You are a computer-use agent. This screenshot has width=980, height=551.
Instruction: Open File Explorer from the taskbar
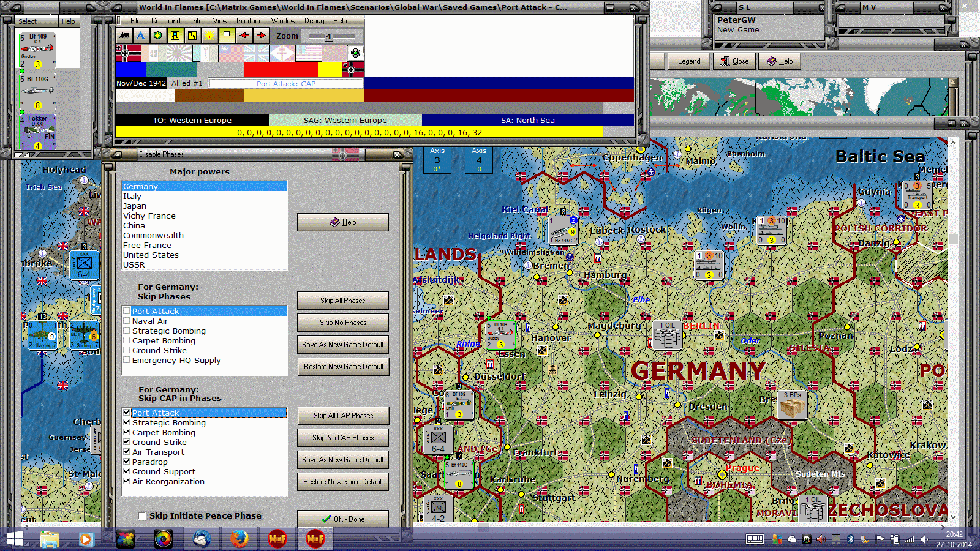[49, 539]
